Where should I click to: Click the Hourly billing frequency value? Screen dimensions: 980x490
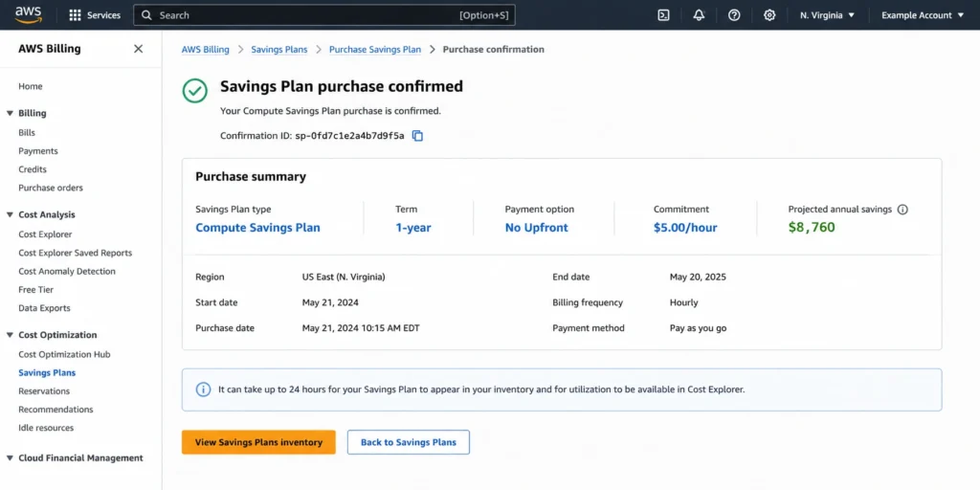point(683,302)
